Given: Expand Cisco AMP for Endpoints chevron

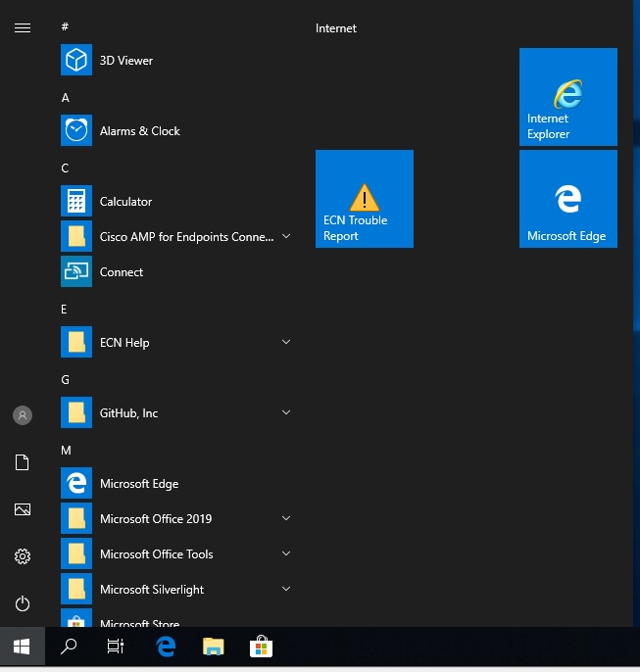Looking at the screenshot, I should [286, 236].
